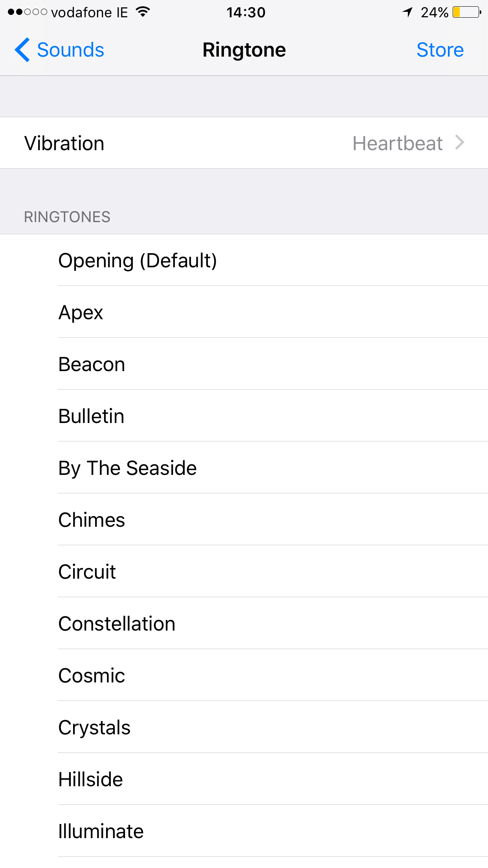Tap the clock showing 14:30
Screen dimensions: 488x868
(246, 12)
